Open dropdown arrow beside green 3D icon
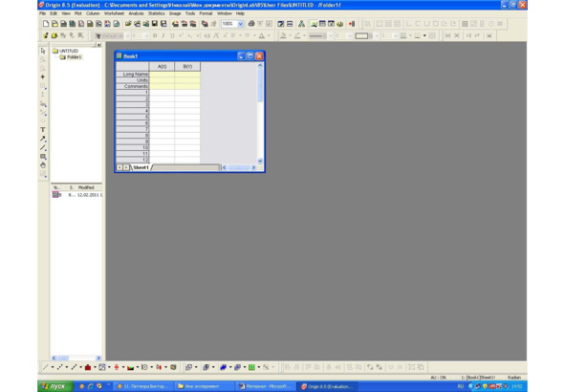 coord(259,367)
